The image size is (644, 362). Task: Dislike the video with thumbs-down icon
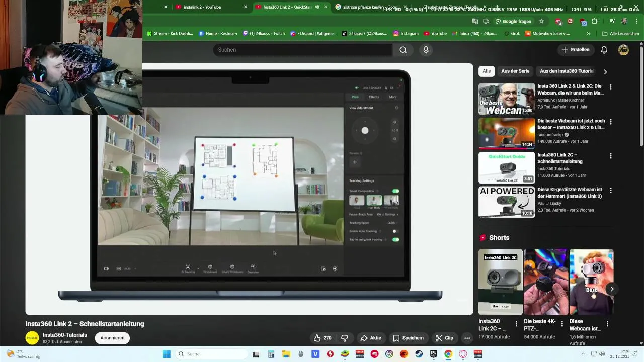pos(345,338)
